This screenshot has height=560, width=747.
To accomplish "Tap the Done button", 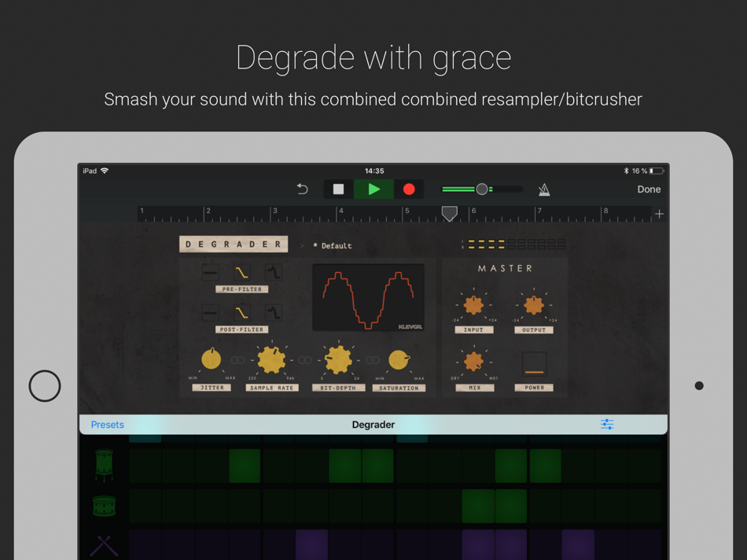I will coord(649,190).
